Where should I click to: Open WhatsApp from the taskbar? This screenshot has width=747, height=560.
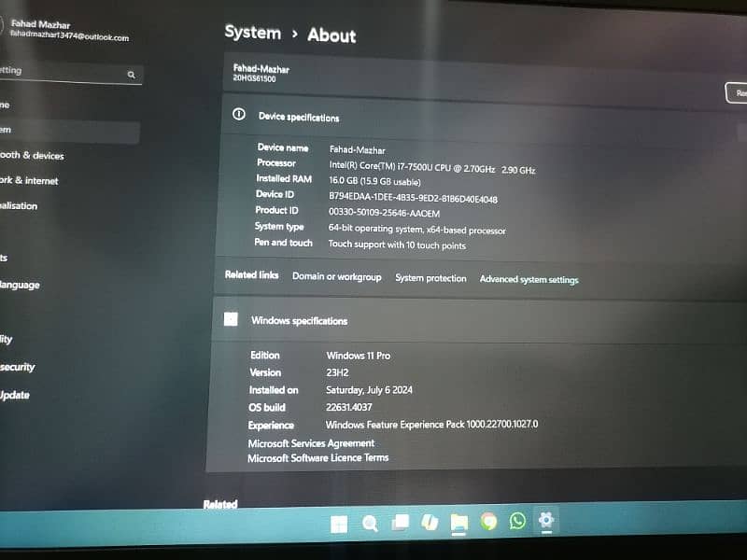point(517,521)
